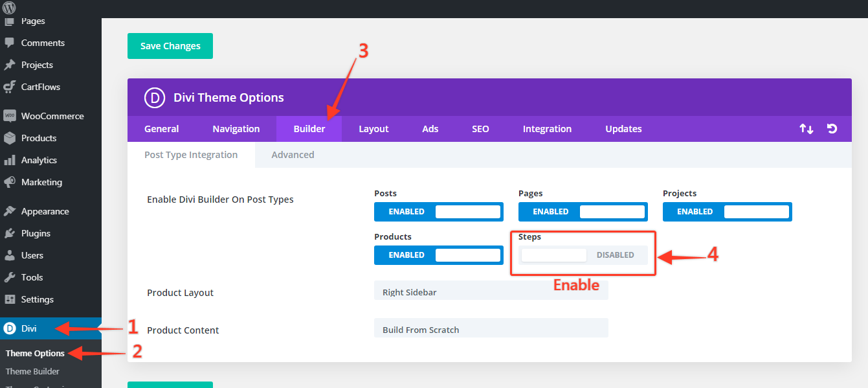Enable Divi Builder on Steps toggle
Screen dimensions: 868x388
click(583, 255)
